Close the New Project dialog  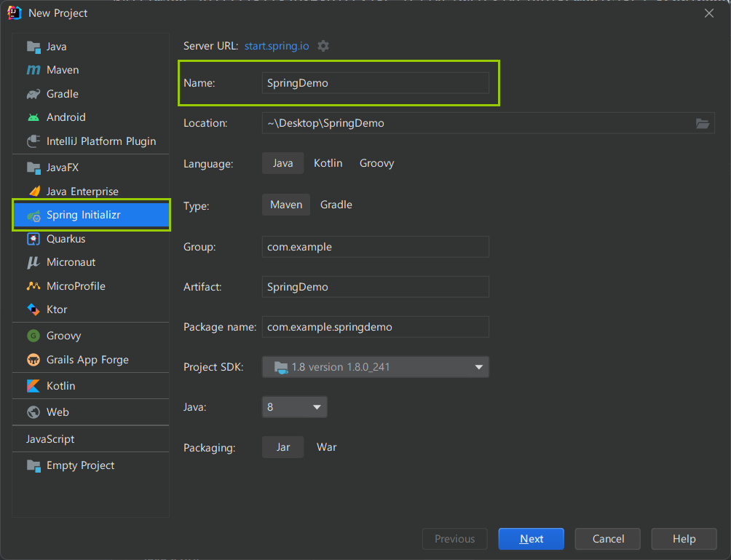(x=709, y=13)
